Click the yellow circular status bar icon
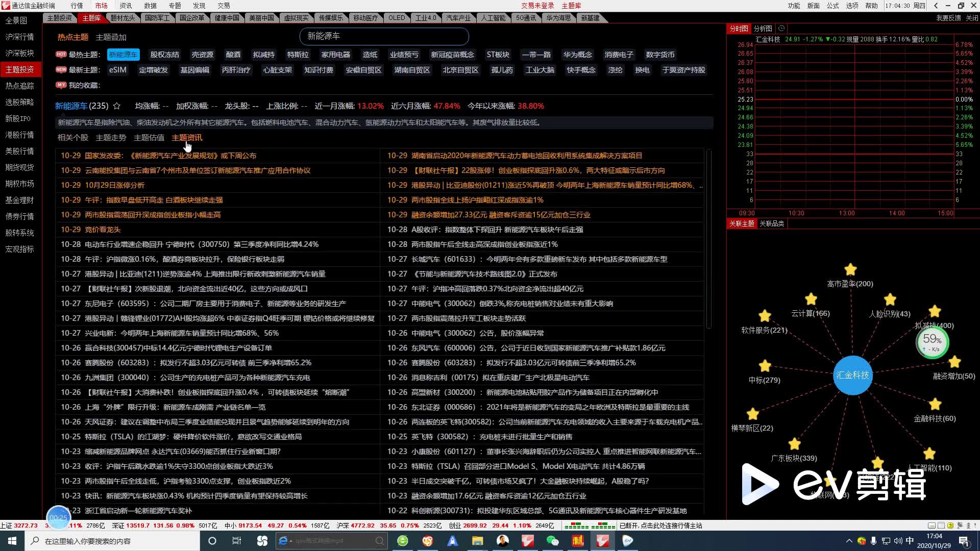Image resolution: width=980 pixels, height=551 pixels. click(950, 525)
